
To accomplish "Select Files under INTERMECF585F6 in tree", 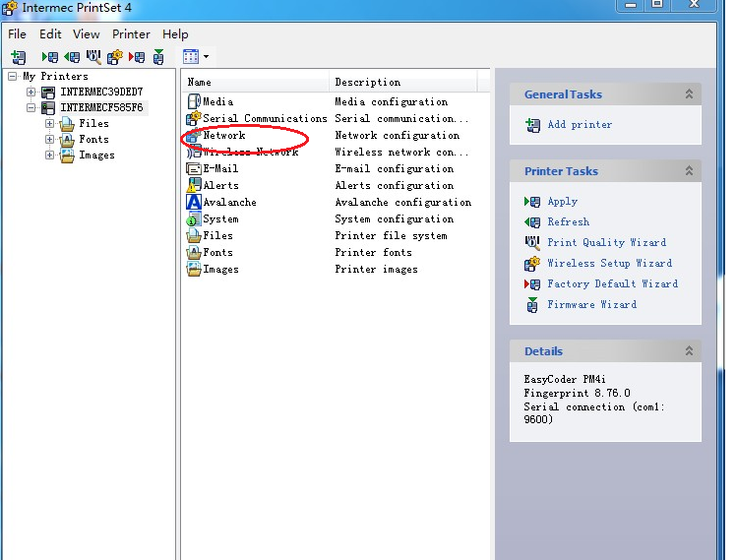I will pyautogui.click(x=93, y=123).
